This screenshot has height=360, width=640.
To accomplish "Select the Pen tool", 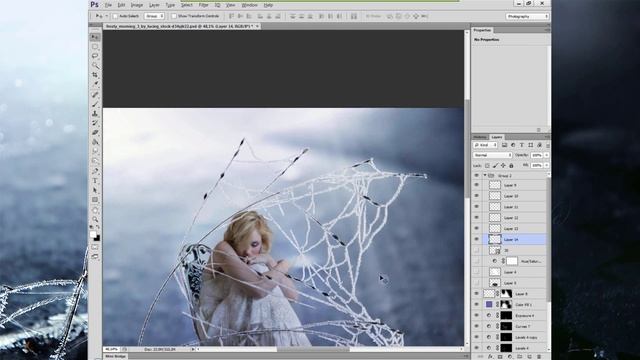I will pyautogui.click(x=95, y=171).
